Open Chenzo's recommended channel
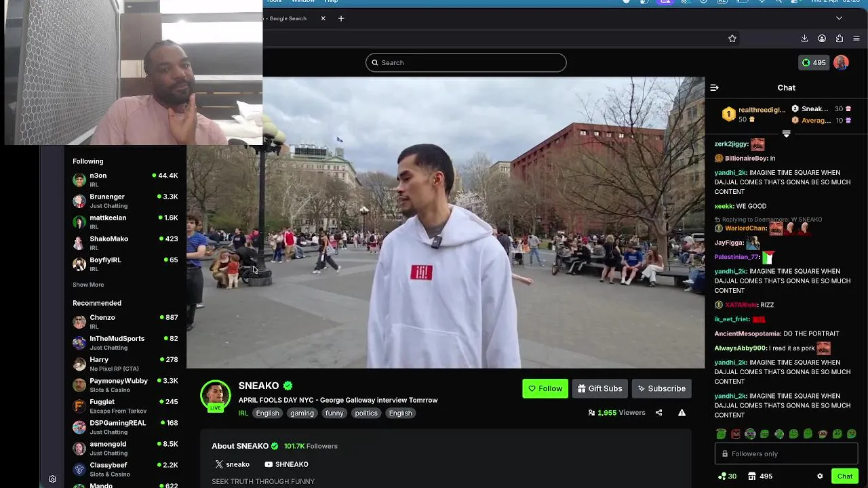The height and width of the screenshot is (488, 868). coord(125,321)
